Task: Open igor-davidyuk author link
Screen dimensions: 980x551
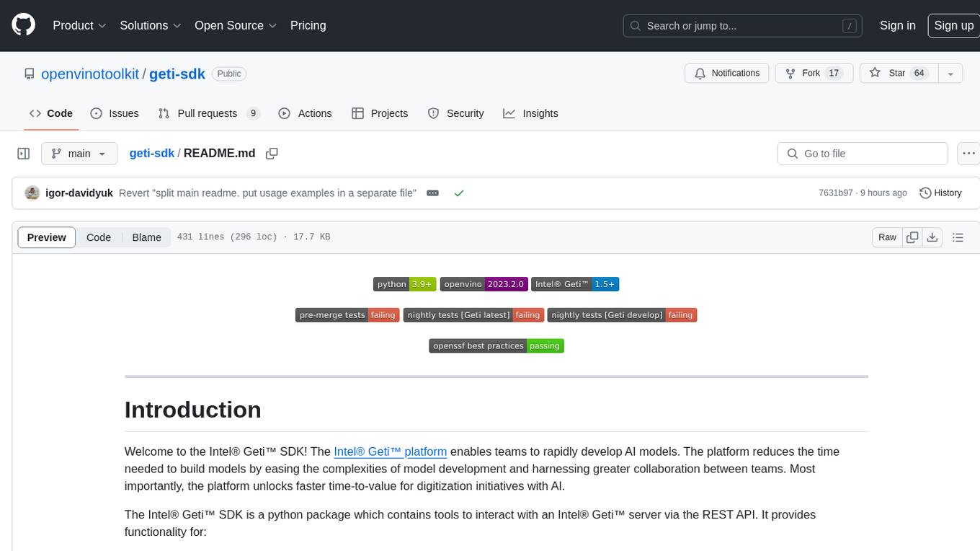Action: pos(79,193)
